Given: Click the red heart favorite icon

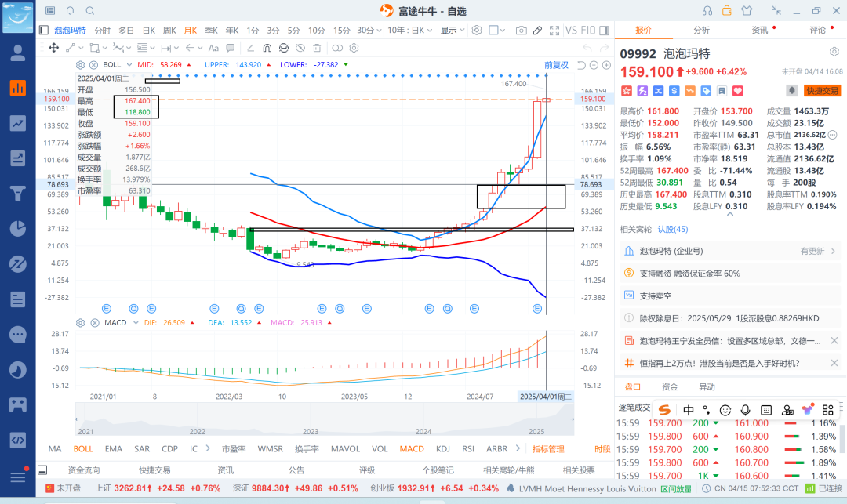Looking at the screenshot, I should tap(738, 91).
